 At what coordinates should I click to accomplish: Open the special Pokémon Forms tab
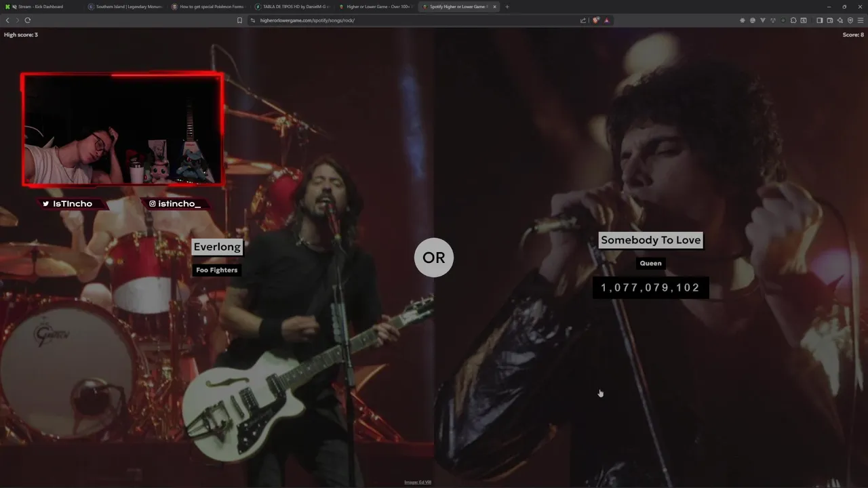tap(208, 7)
